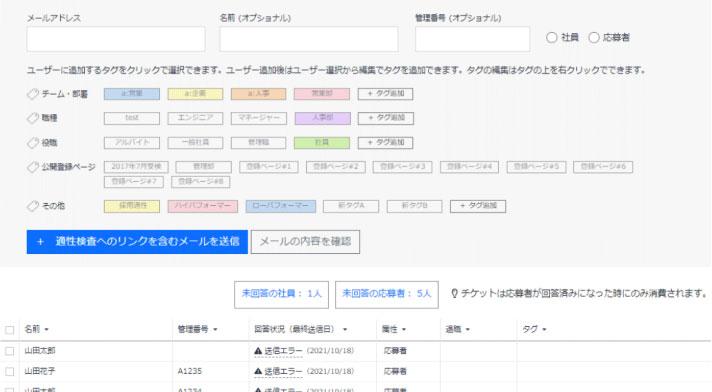Click the tag icon beside 役職
The image size is (712, 392).
[33, 143]
